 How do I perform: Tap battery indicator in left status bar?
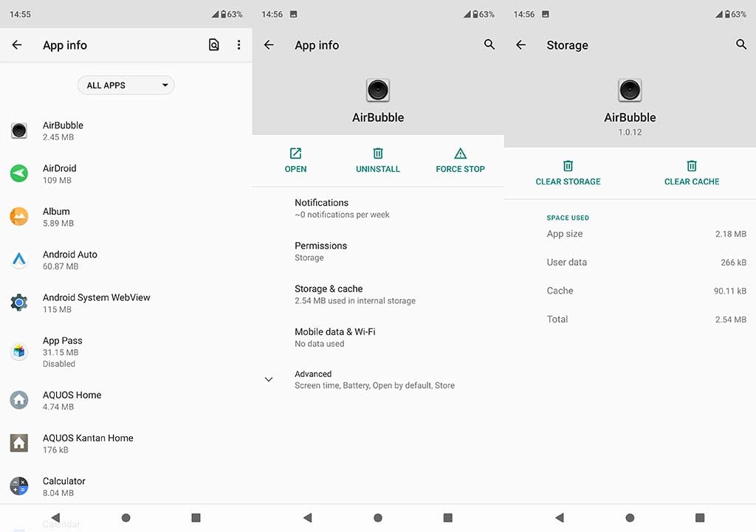click(223, 15)
